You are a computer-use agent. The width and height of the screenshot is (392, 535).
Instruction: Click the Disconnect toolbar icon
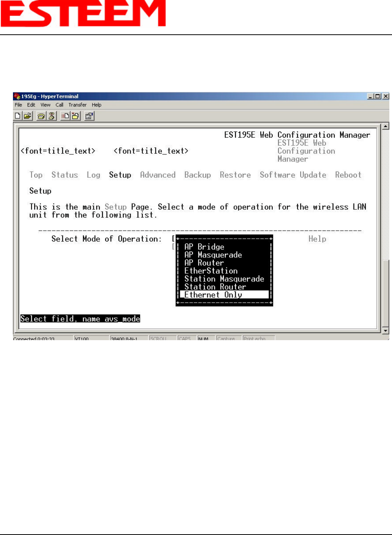(x=51, y=116)
